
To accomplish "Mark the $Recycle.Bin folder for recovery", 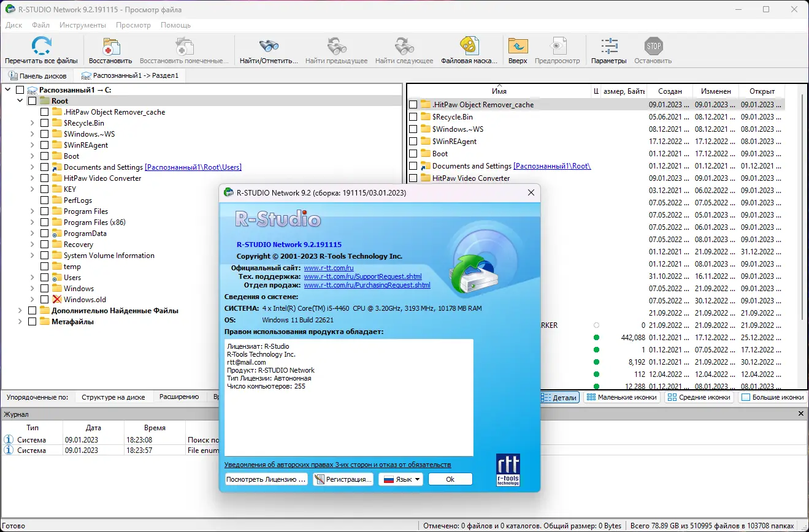I will (x=43, y=123).
